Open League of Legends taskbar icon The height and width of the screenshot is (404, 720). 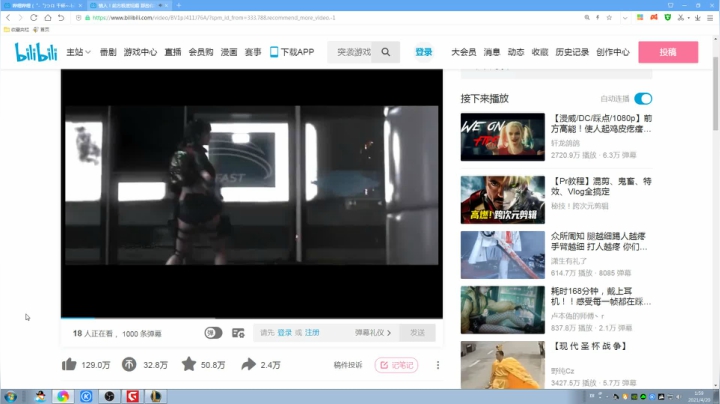click(x=156, y=396)
